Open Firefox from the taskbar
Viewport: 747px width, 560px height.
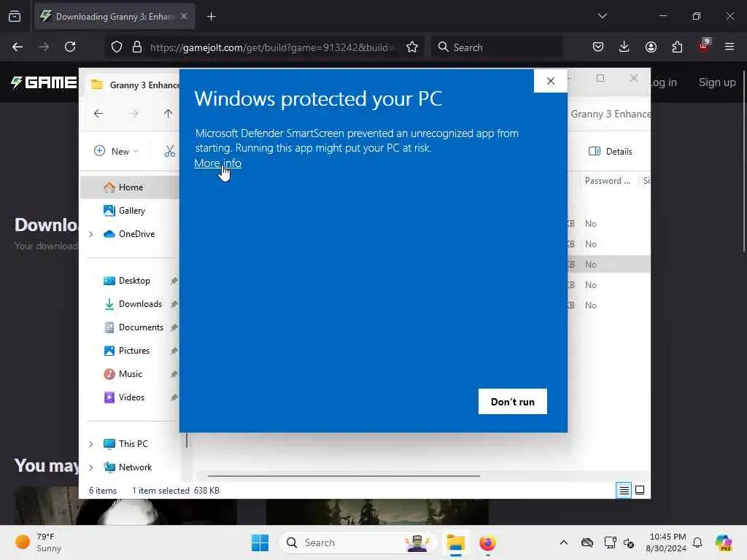[487, 542]
